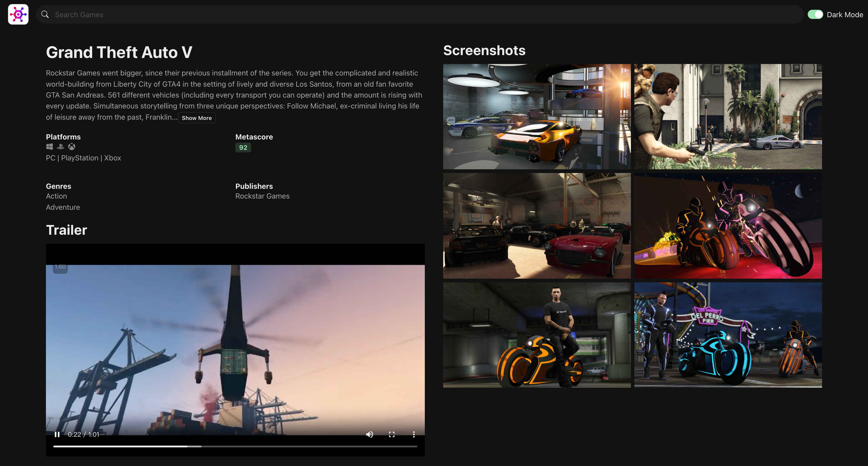Open the trailer's more options menu
Viewport: 868px width, 466px height.
[x=414, y=434]
